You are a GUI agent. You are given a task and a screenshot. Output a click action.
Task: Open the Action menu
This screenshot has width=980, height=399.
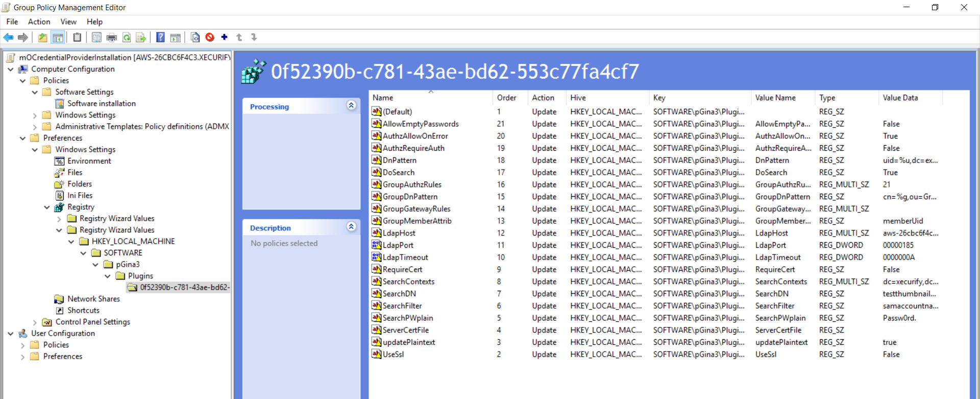click(39, 21)
